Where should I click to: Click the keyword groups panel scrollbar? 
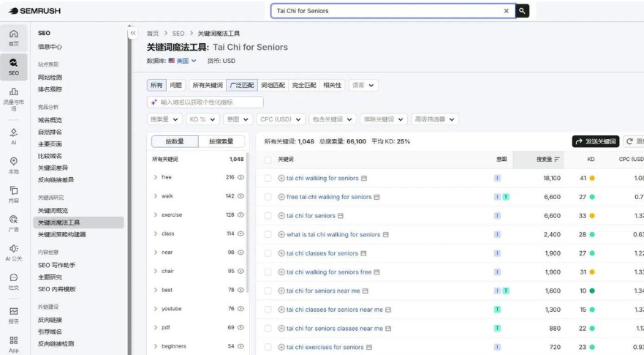click(247, 222)
